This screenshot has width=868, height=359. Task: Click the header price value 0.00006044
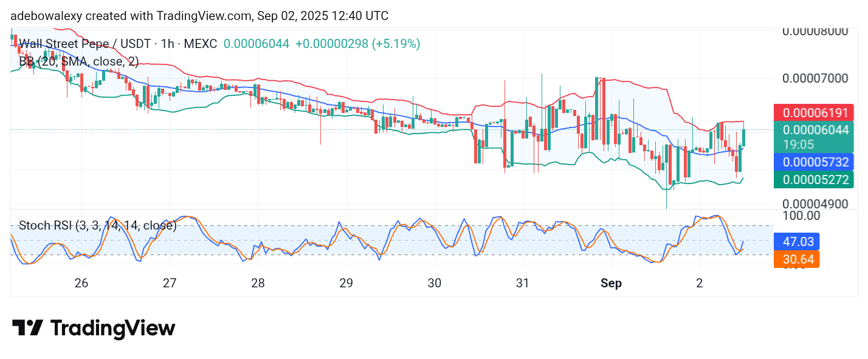point(257,44)
